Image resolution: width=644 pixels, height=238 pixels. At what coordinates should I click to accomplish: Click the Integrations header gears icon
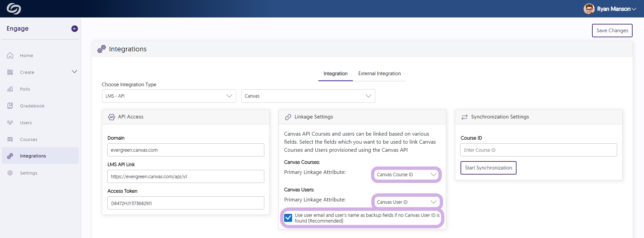point(102,49)
